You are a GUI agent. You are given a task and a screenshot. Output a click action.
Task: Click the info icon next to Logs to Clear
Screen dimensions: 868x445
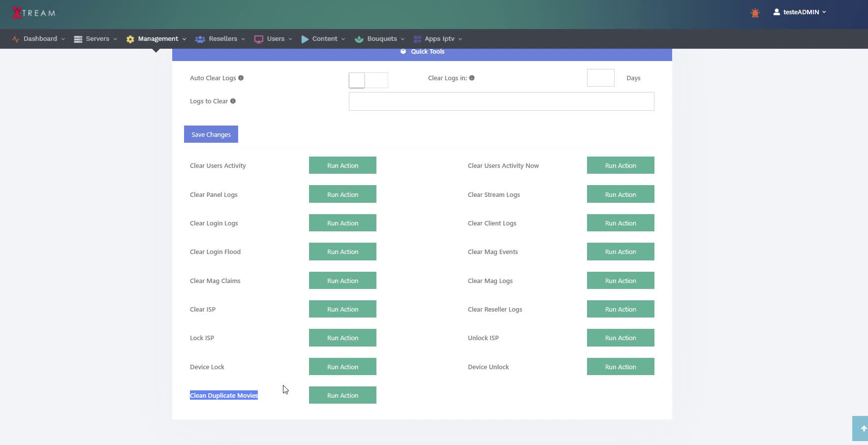coord(233,101)
